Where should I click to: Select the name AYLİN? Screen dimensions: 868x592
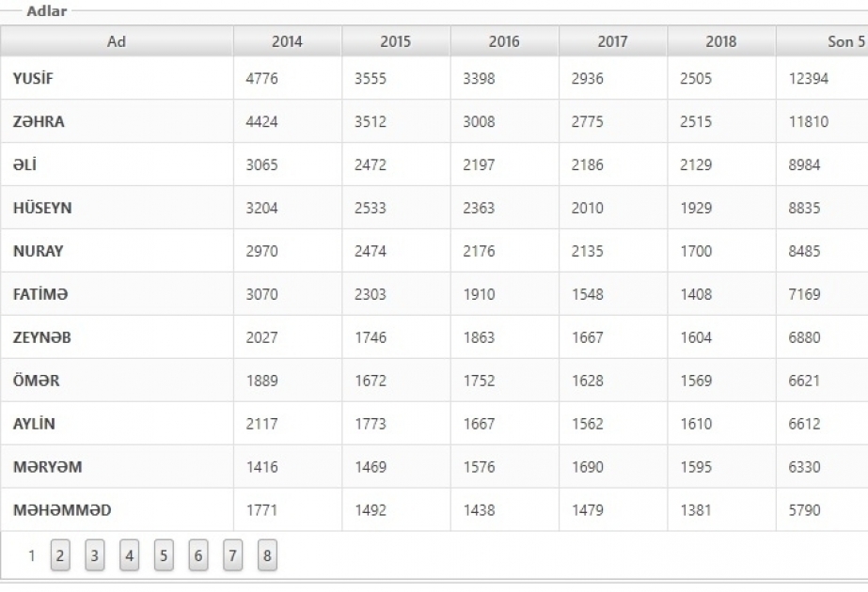click(x=34, y=424)
